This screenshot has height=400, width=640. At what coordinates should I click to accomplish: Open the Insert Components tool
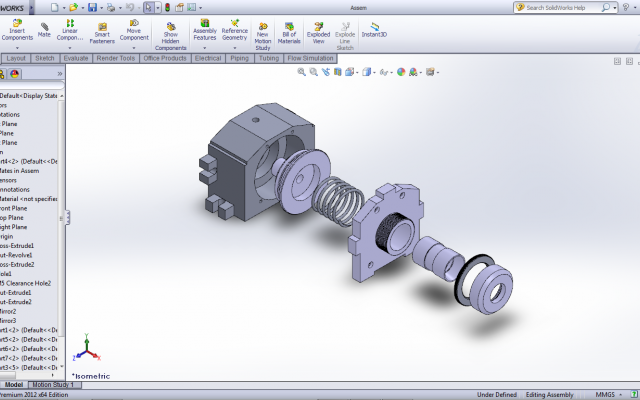point(17,30)
